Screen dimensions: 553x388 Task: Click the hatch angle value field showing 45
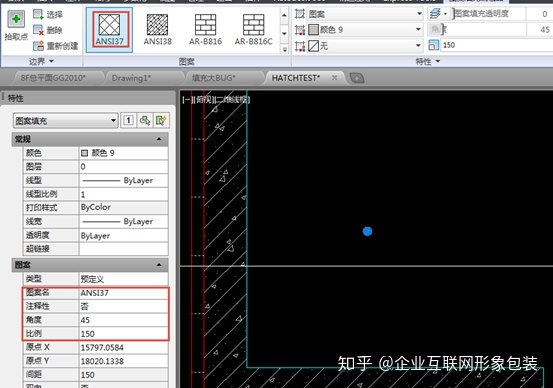540,30
